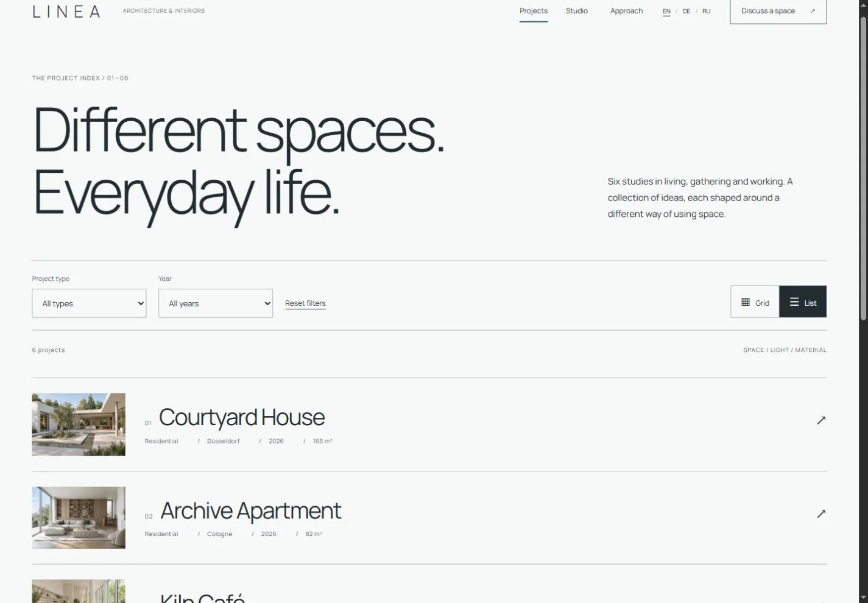
Task: Click the arrow icon in Discuss a space
Action: [x=813, y=11]
